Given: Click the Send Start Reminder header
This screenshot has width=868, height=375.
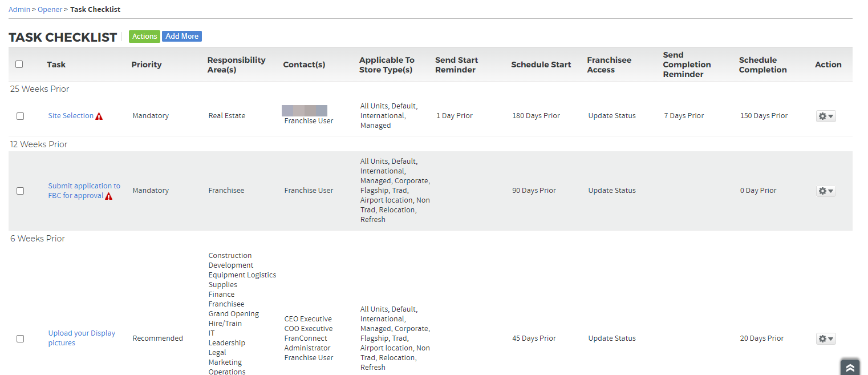Looking at the screenshot, I should (x=456, y=64).
